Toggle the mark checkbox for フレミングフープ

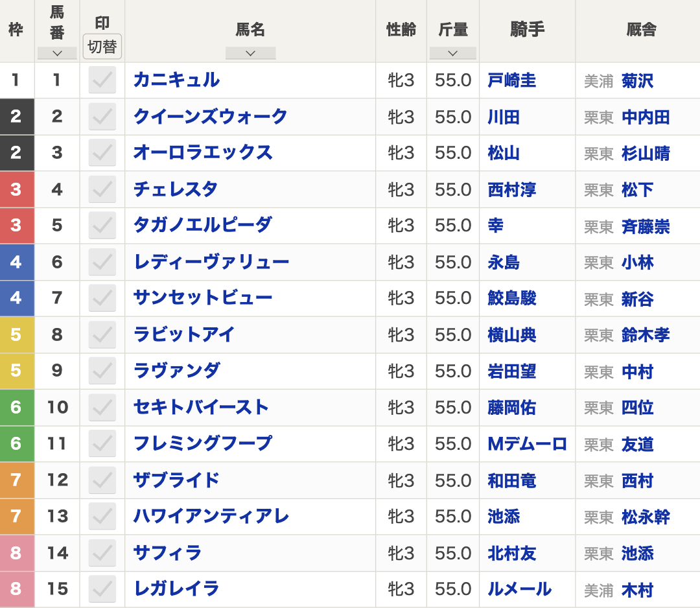102,444
